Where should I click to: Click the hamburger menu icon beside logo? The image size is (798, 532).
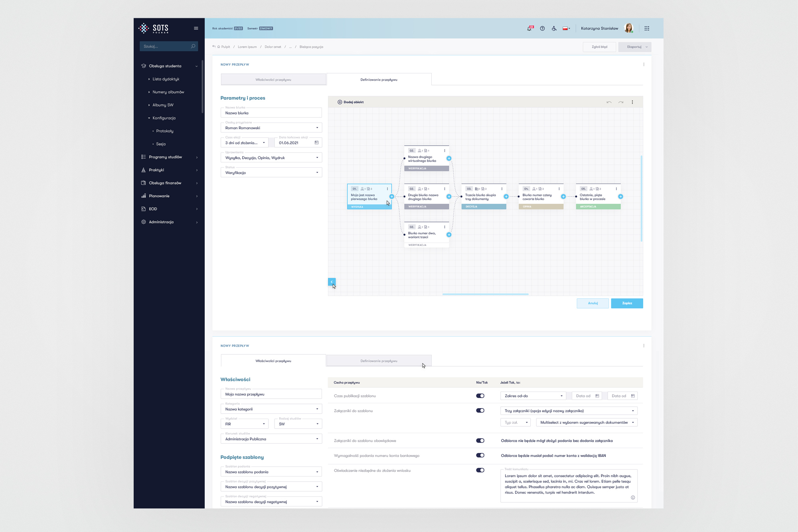[196, 28]
